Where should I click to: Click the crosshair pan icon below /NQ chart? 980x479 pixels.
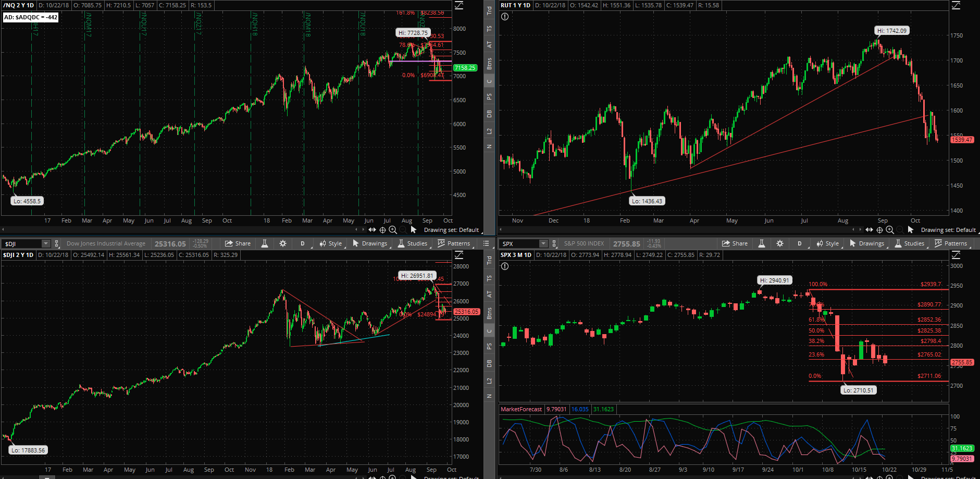point(382,230)
